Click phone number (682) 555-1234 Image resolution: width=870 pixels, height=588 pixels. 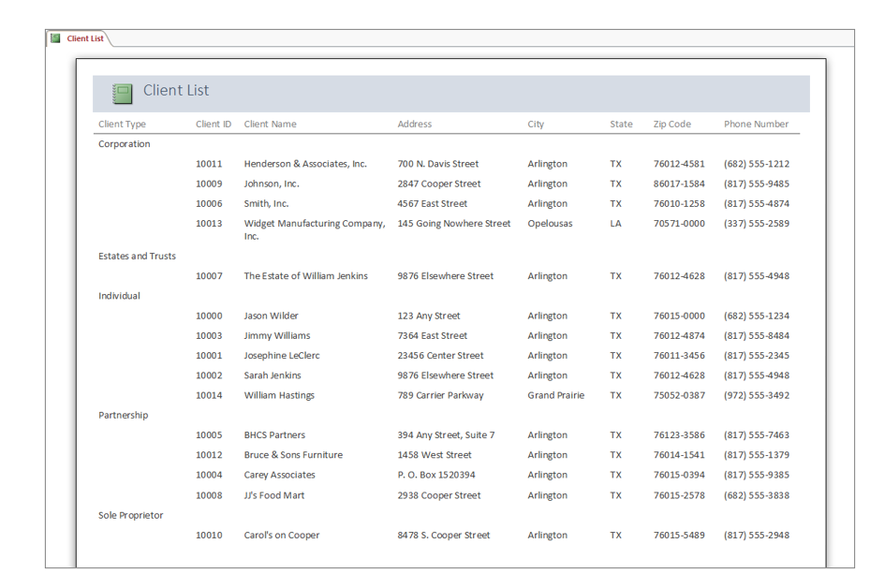click(x=757, y=316)
